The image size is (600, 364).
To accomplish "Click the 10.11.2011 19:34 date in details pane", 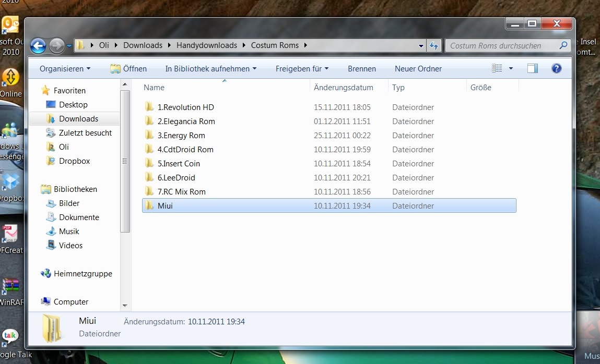I will point(216,322).
